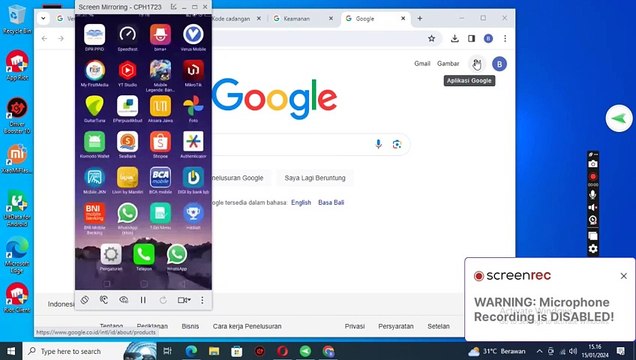
Task: Open a new Chrome tab
Action: pos(420,18)
